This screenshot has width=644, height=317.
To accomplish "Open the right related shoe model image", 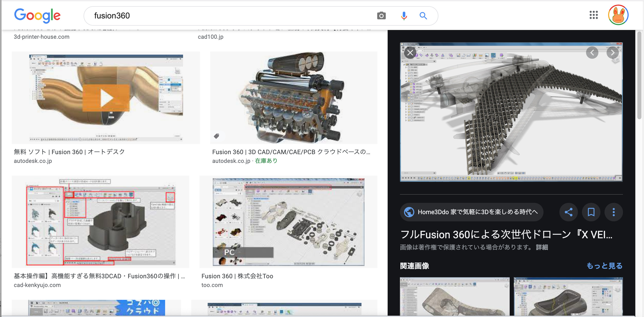I will 568,296.
